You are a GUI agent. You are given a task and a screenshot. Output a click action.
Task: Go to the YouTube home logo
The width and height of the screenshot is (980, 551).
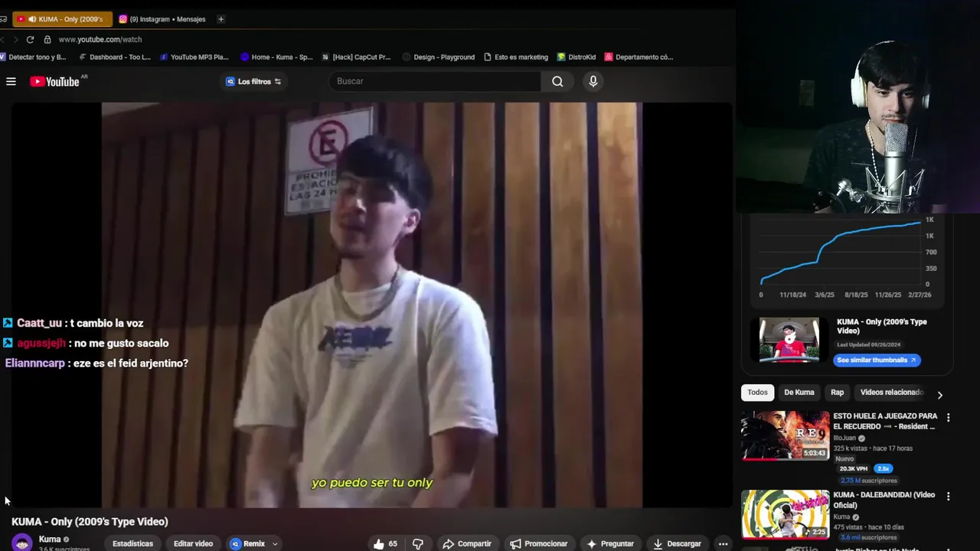pyautogui.click(x=54, y=81)
